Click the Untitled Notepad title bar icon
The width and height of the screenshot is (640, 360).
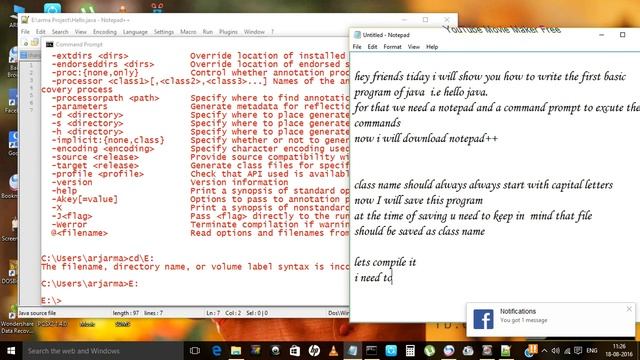[357, 35]
